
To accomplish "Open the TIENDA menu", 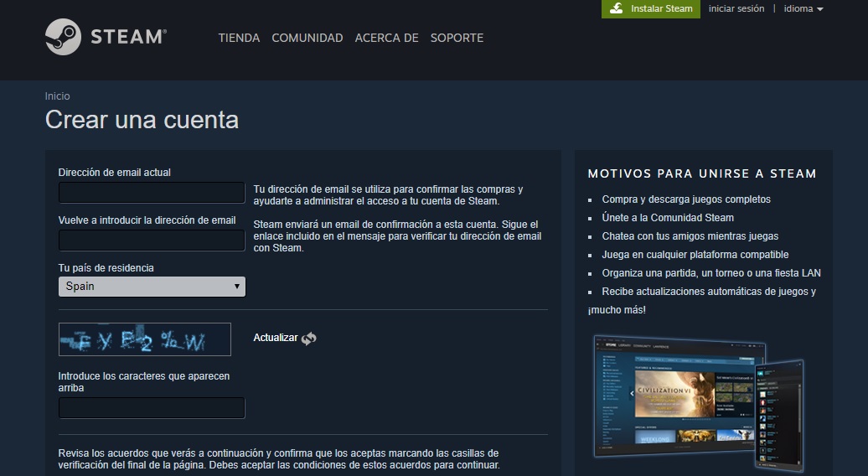I will click(x=239, y=38).
